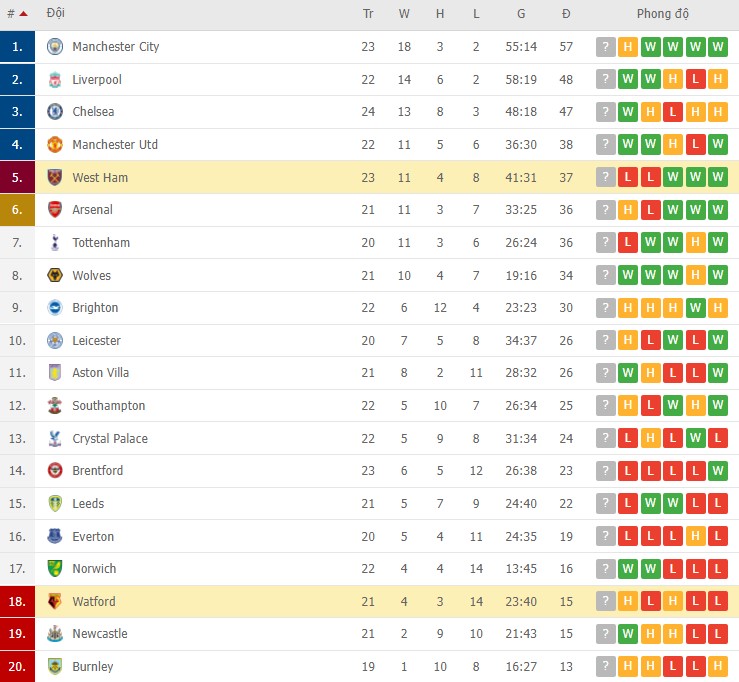The height and width of the screenshot is (682, 739).
Task: Click the Arsenal club crest
Action: tap(55, 210)
